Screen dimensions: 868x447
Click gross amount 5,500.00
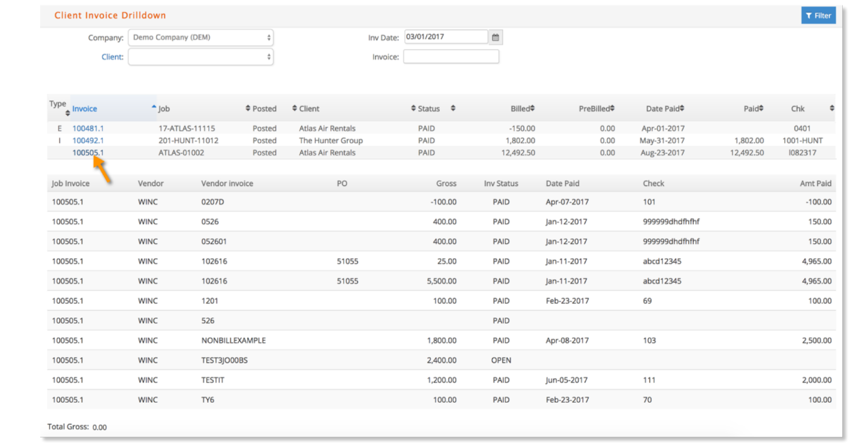441,281
